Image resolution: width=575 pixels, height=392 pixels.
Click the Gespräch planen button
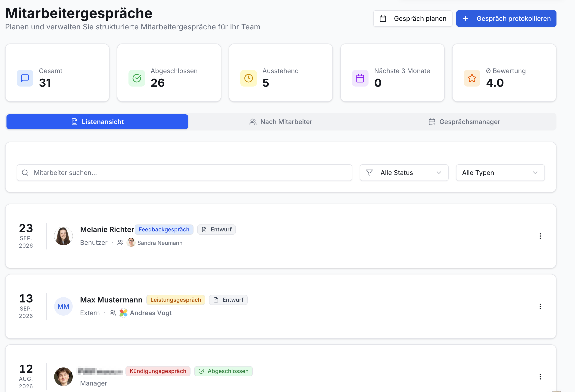(x=413, y=19)
